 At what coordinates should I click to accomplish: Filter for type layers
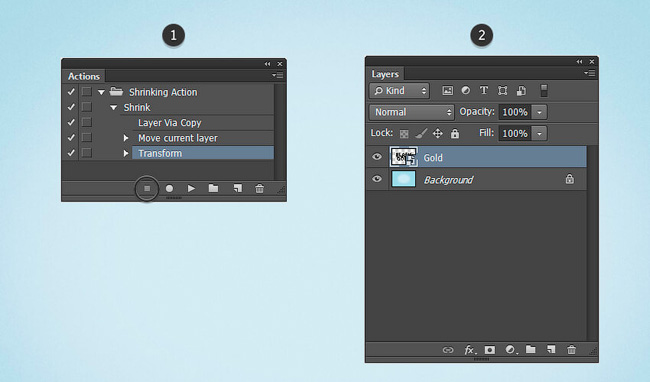[x=484, y=90]
